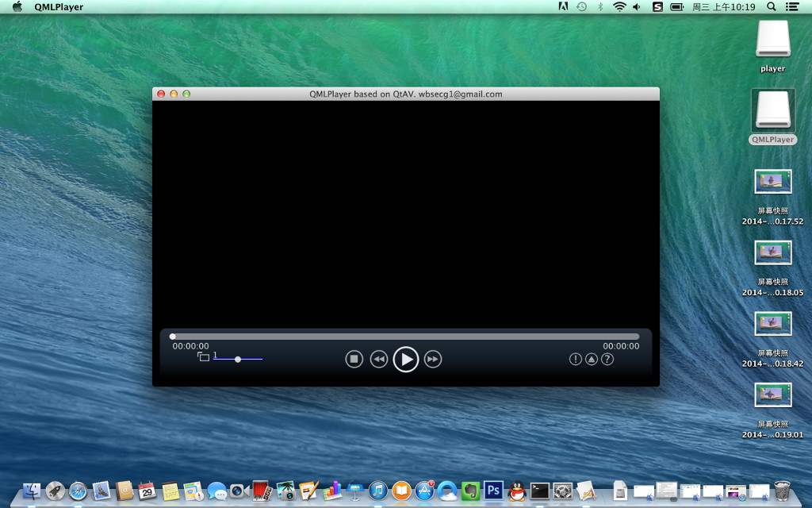
Task: Open FaceTime from the Dock
Action: pyautogui.click(x=239, y=491)
